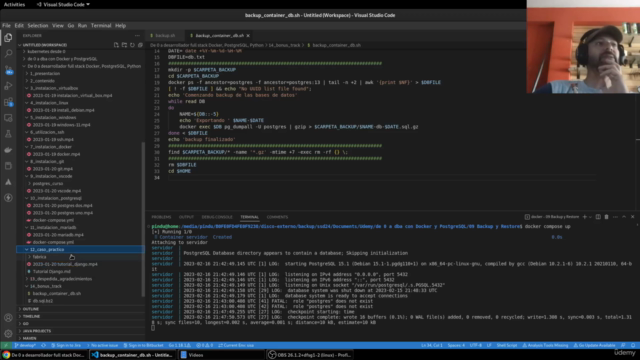640x360 pixels.
Task: Click Sign in to Jira
Action: (66, 345)
